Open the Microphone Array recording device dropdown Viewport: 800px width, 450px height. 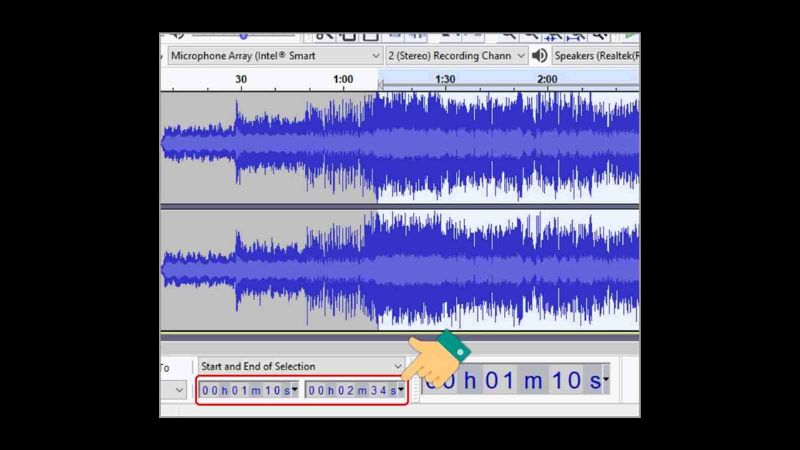pyautogui.click(x=275, y=56)
